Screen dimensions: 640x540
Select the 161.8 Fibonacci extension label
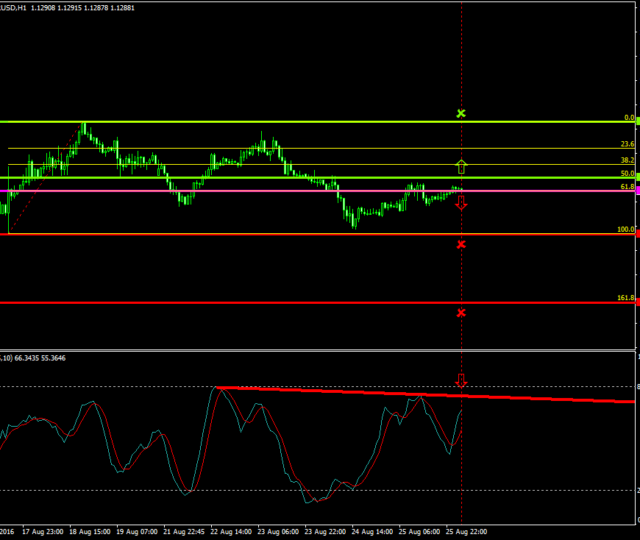pyautogui.click(x=625, y=298)
